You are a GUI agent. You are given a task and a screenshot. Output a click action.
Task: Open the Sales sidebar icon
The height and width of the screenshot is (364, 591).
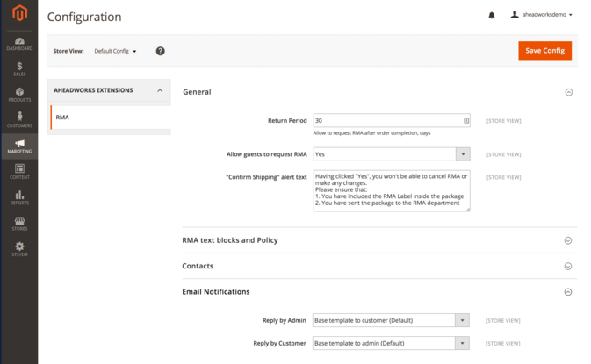pos(18,68)
